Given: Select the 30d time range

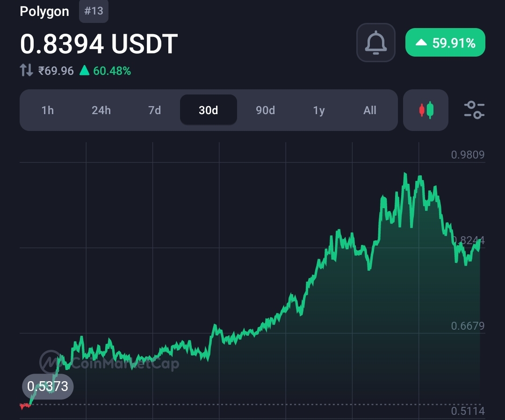Looking at the screenshot, I should click(209, 110).
